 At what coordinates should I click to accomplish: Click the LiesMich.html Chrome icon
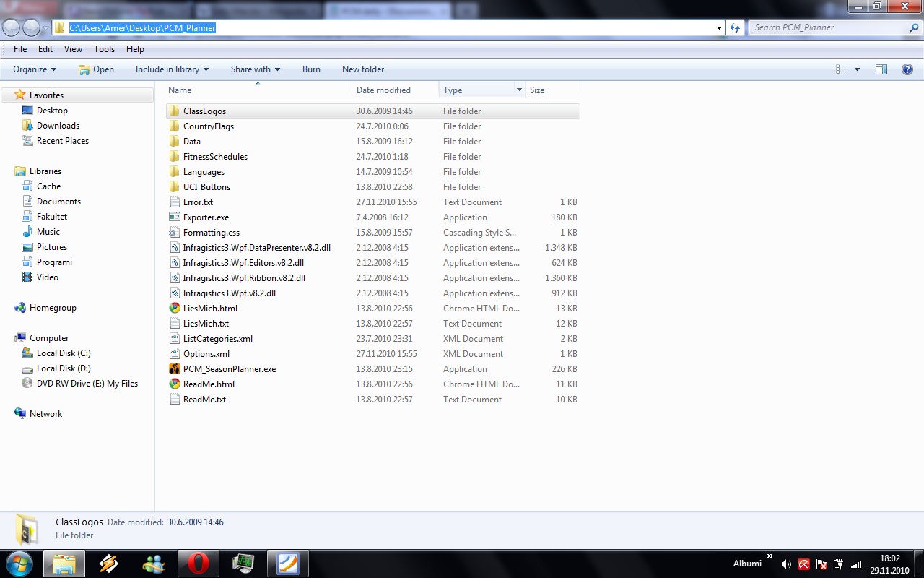pyautogui.click(x=174, y=309)
